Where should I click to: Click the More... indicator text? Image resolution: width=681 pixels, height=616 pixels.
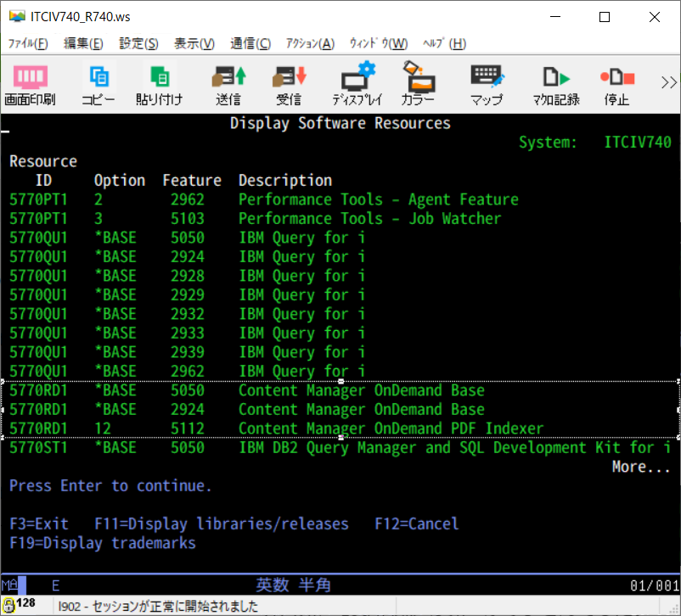tap(641, 467)
